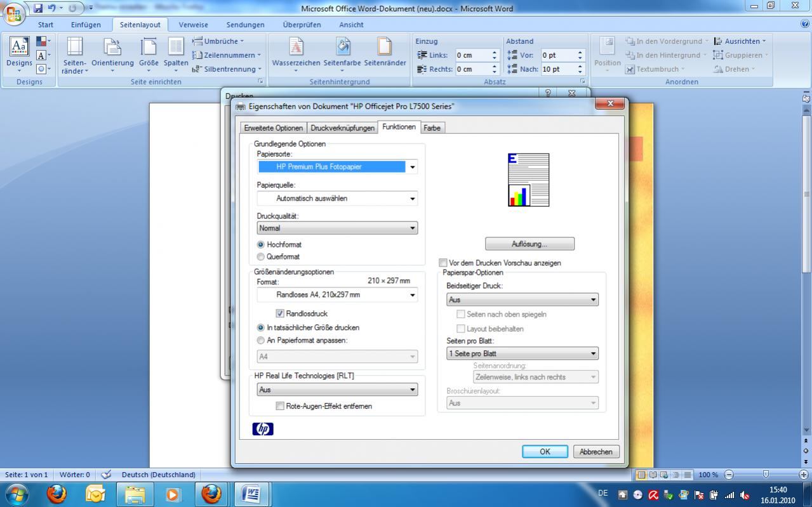Viewport: 812px width, 507px height.
Task: Click the volume tray icon
Action: pyautogui.click(x=745, y=495)
